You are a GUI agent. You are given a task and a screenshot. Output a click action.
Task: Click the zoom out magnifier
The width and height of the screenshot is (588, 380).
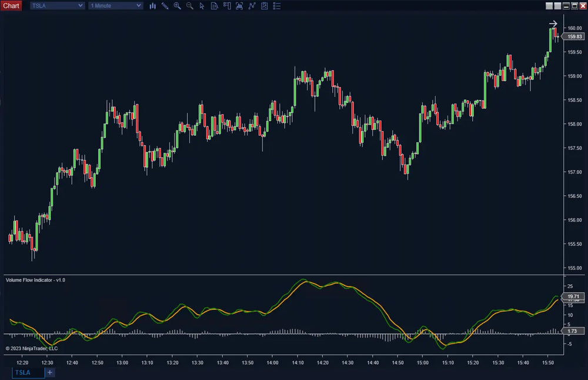click(x=189, y=6)
